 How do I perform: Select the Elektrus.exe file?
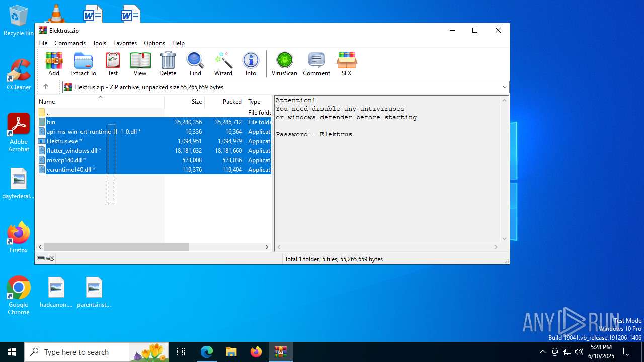point(154,141)
